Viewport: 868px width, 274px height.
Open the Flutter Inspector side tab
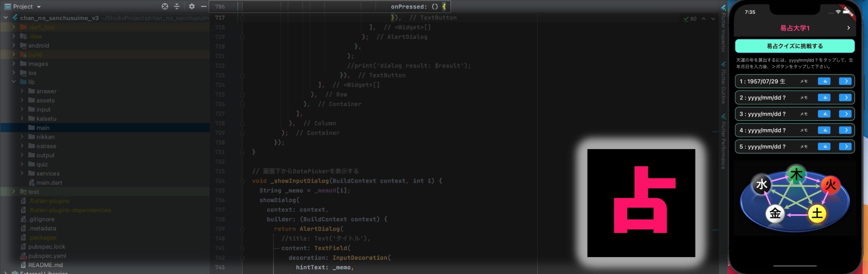point(723,31)
